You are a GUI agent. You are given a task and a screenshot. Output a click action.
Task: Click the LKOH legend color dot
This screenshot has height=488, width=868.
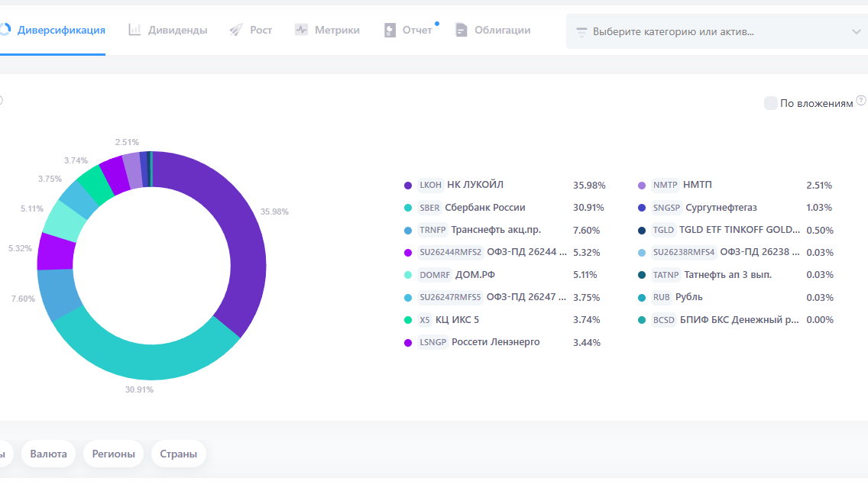click(408, 186)
